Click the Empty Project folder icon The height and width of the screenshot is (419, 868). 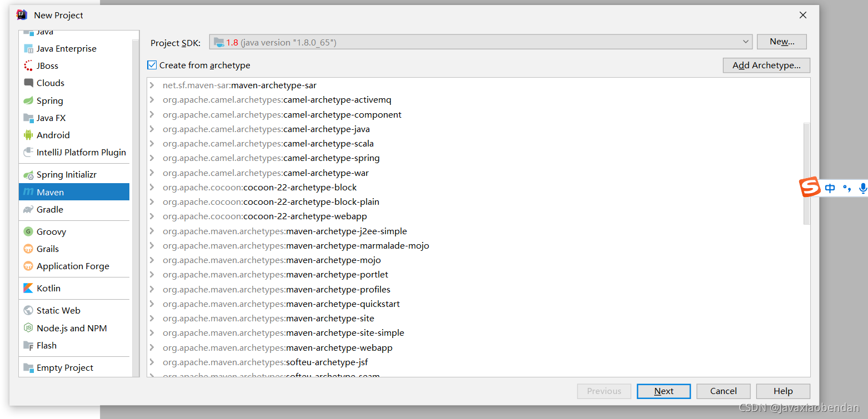pos(28,368)
